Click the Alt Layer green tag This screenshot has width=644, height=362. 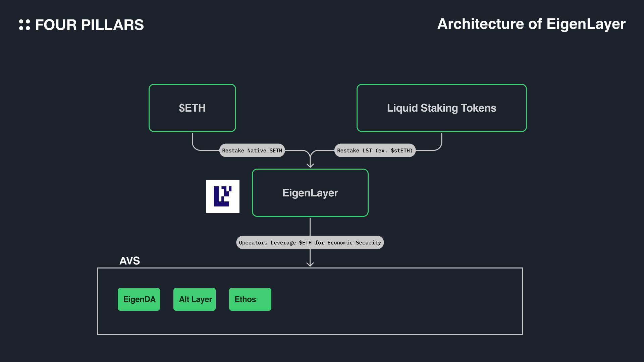tap(195, 299)
